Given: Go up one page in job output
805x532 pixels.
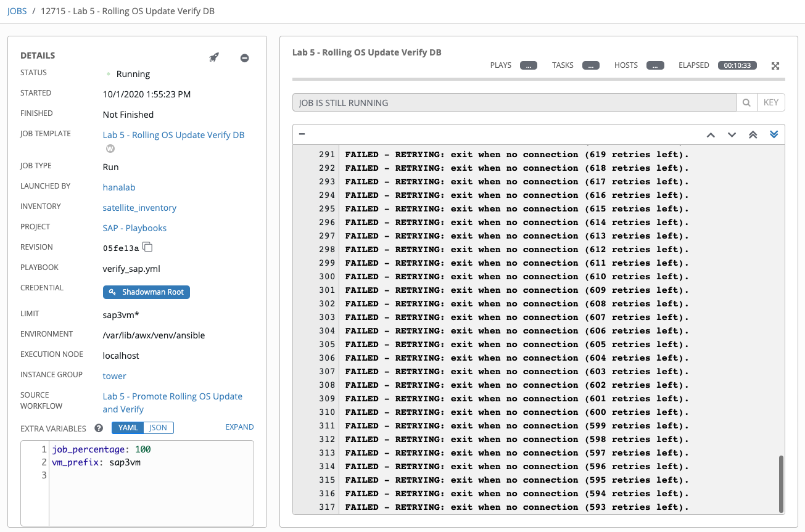Looking at the screenshot, I should pos(711,134).
